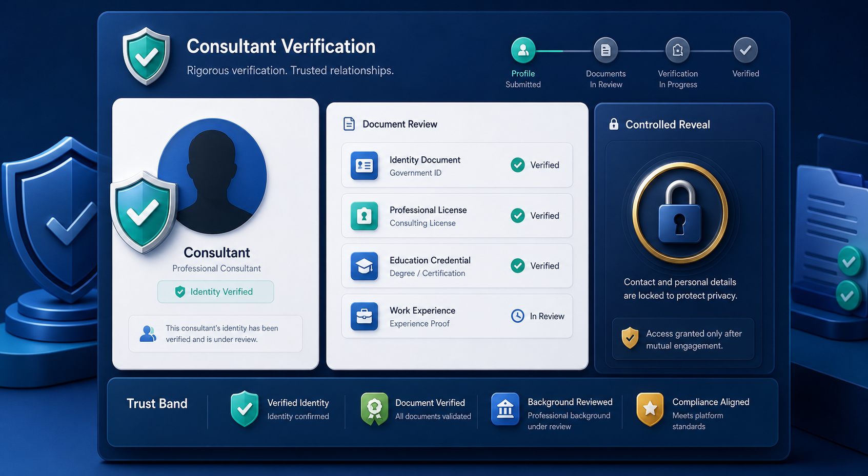
Task: Click the 'Government ID' subtitle
Action: (415, 173)
